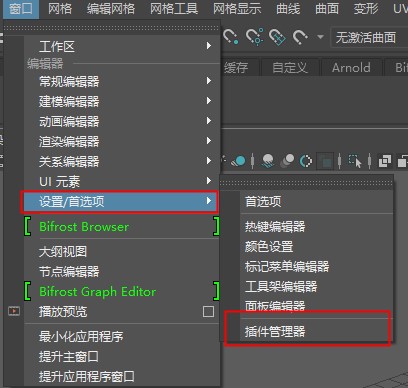Open the 曲面 menu
The height and width of the screenshot is (388, 408).
click(327, 9)
